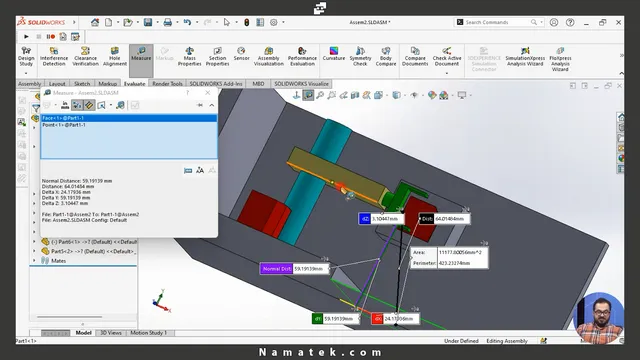The image size is (640, 360).
Task: Toggle show XYZ measurements in Measure dialog
Action: coord(77,105)
